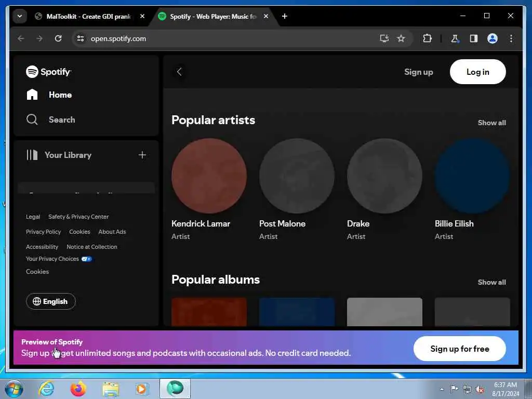Show all popular albums
This screenshot has width=532, height=399.
coord(491,282)
